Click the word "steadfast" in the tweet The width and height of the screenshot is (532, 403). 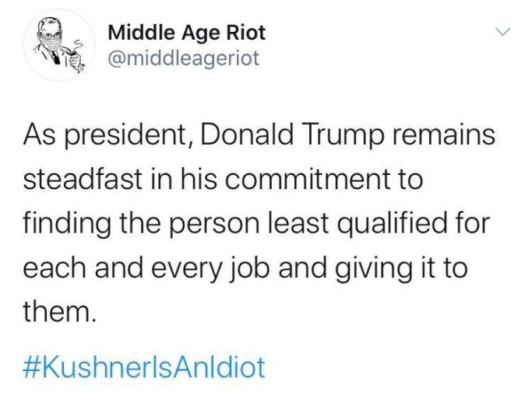tap(83, 179)
